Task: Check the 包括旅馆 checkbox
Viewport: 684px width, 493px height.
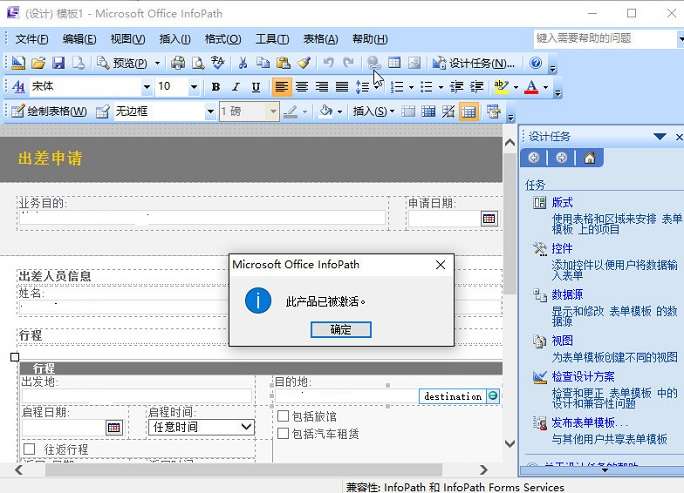Action: (x=283, y=416)
